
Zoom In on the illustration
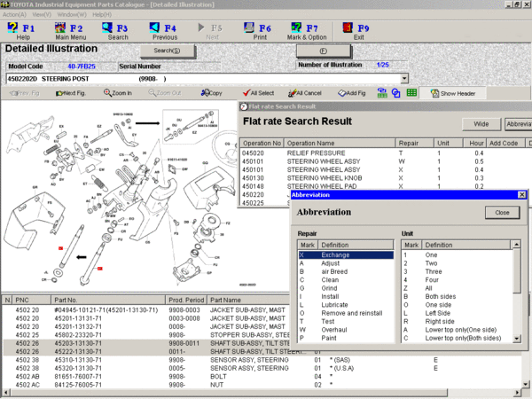point(118,92)
